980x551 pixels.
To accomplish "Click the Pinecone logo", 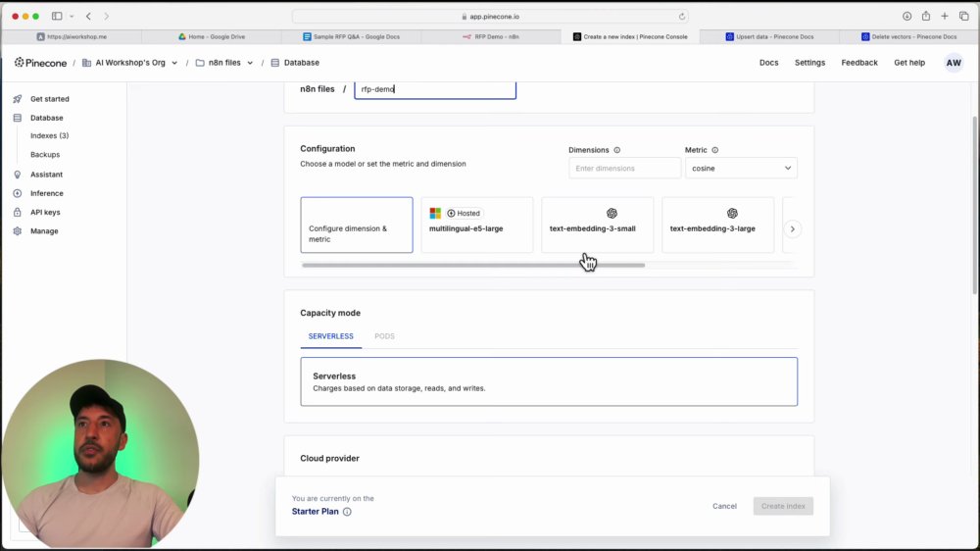I will click(x=40, y=63).
